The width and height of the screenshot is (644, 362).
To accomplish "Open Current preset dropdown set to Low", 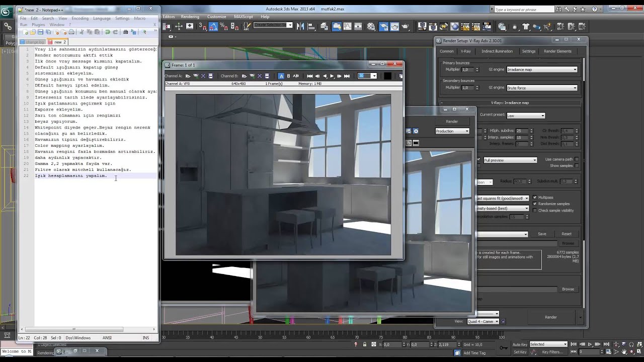I will tap(525, 116).
